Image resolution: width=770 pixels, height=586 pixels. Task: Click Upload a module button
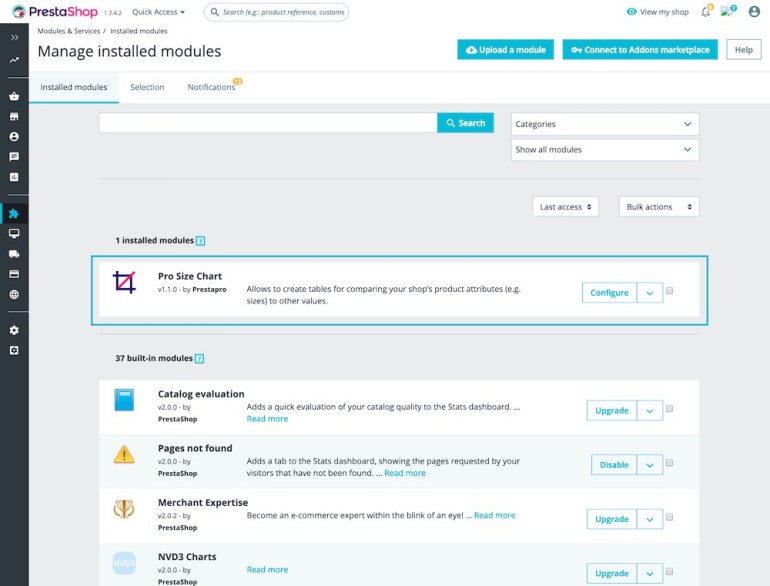(505, 50)
